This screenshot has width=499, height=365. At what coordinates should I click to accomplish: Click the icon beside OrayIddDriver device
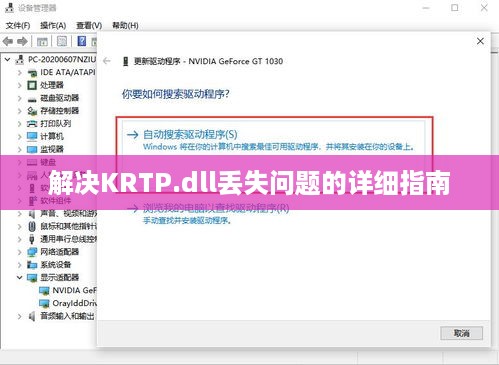(x=44, y=303)
